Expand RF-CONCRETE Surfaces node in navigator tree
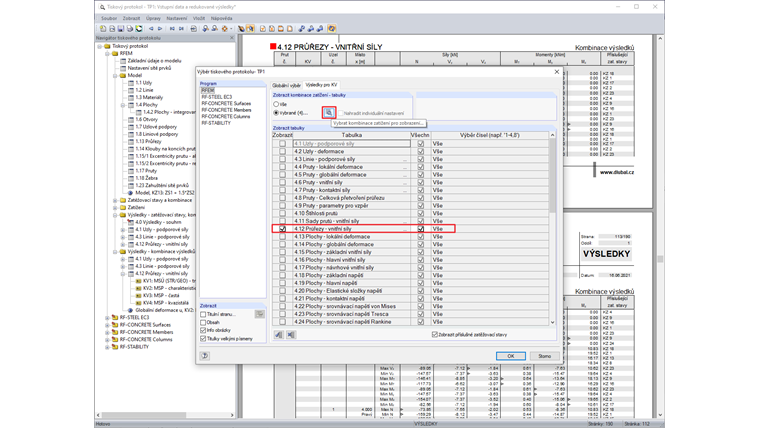This screenshot has width=760, height=428. pyautogui.click(x=107, y=325)
